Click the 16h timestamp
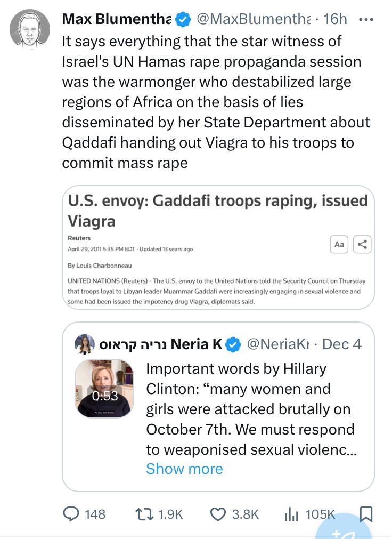 pyautogui.click(x=335, y=19)
